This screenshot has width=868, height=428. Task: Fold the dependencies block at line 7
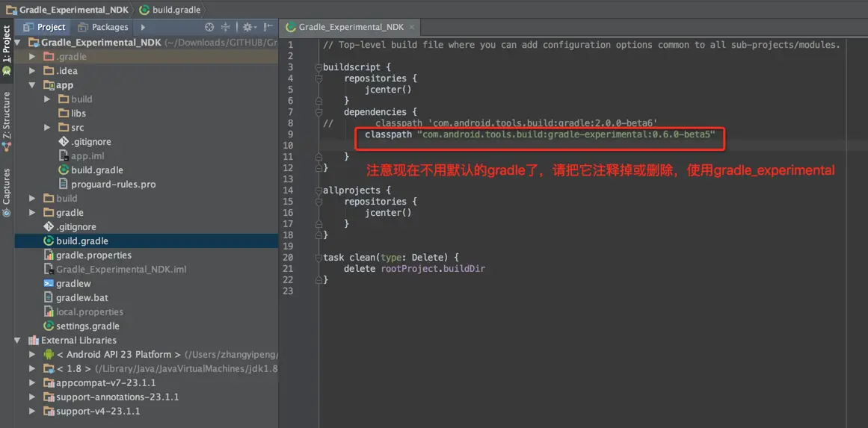pos(318,112)
